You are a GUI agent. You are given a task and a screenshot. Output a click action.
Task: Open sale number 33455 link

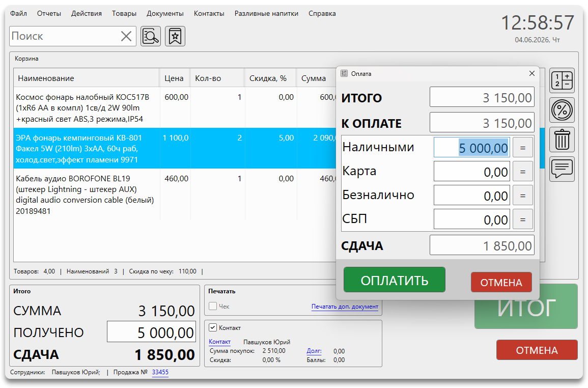(x=160, y=372)
